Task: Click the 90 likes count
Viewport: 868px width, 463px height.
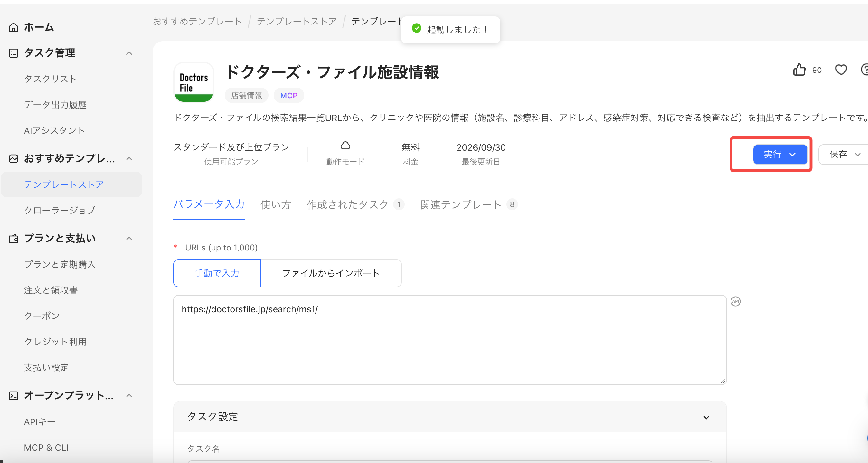Action: 817,70
